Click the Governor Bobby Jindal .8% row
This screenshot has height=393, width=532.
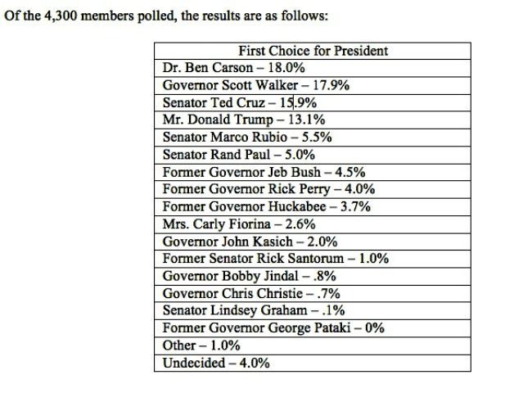coord(313,276)
